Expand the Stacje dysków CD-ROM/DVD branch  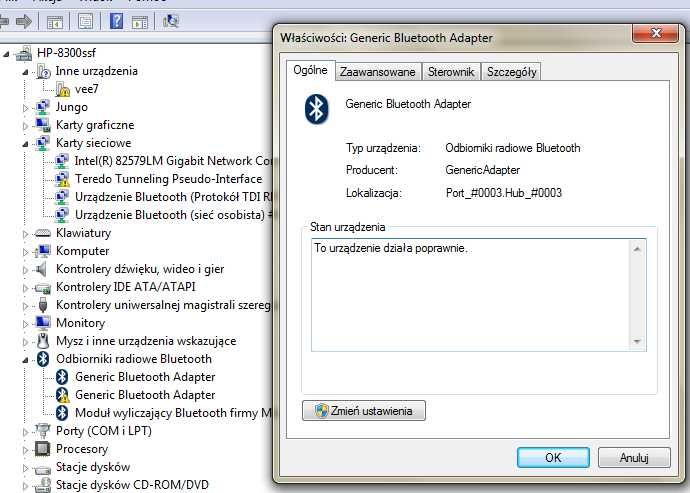25,486
